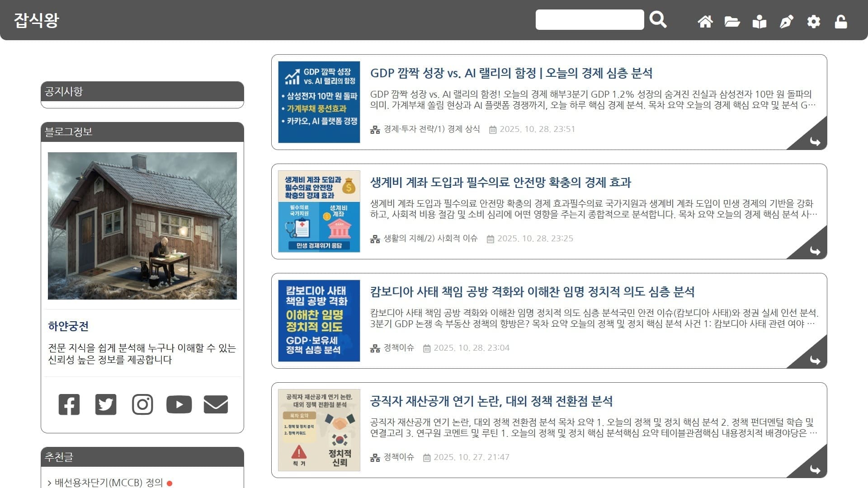The height and width of the screenshot is (488, 868).
Task: Click date 2025. 10. 28. 23:04
Action: click(472, 348)
